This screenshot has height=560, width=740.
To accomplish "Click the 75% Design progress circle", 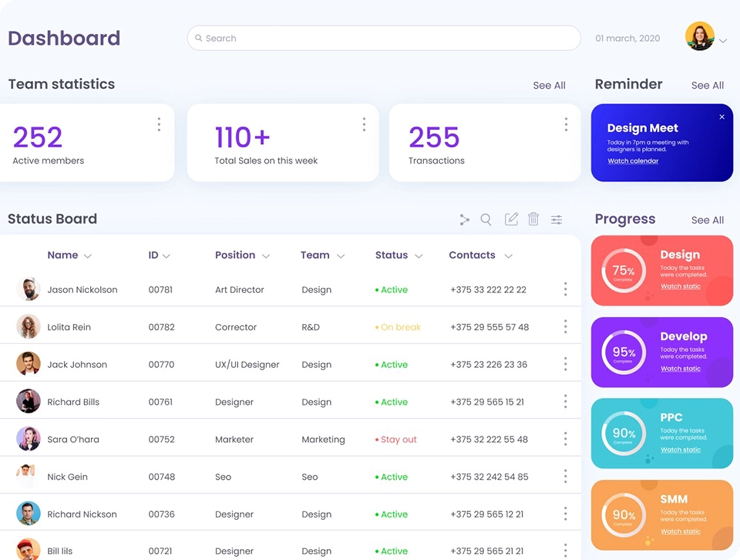I will coord(623,271).
